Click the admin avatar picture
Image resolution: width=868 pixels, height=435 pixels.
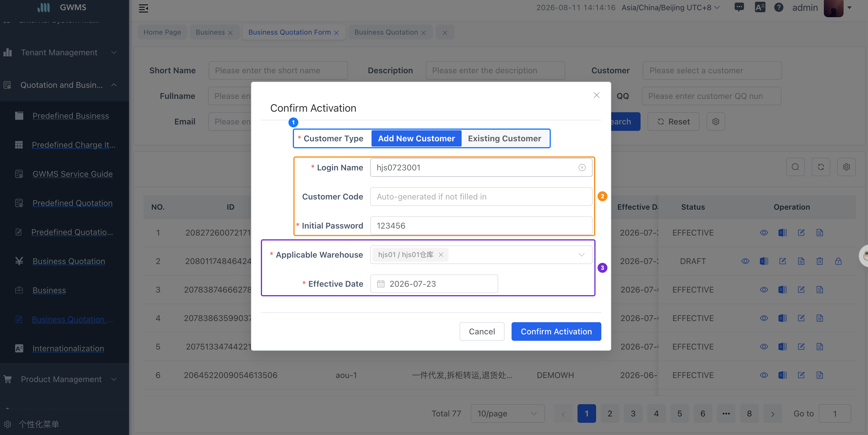pyautogui.click(x=833, y=8)
